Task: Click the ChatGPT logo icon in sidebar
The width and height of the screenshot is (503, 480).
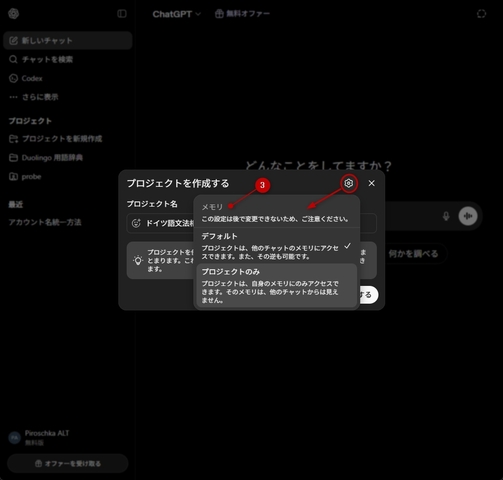Action: click(x=13, y=14)
